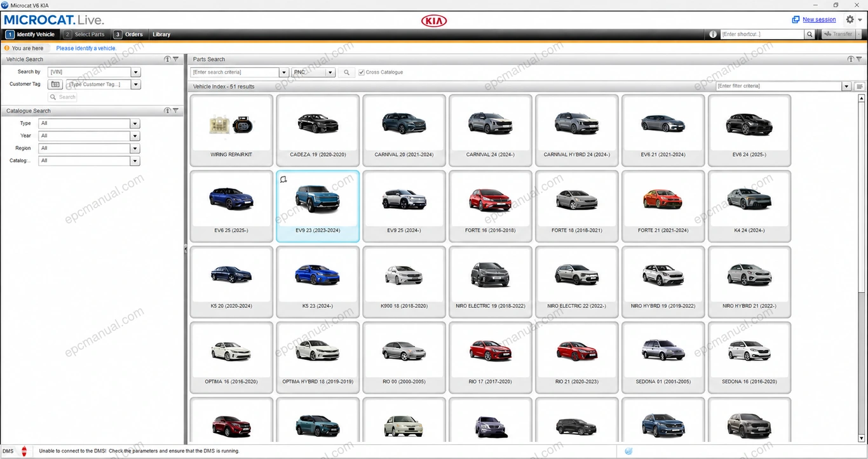
Task: Expand the filter criteria dropdown arrow
Action: pyautogui.click(x=846, y=86)
